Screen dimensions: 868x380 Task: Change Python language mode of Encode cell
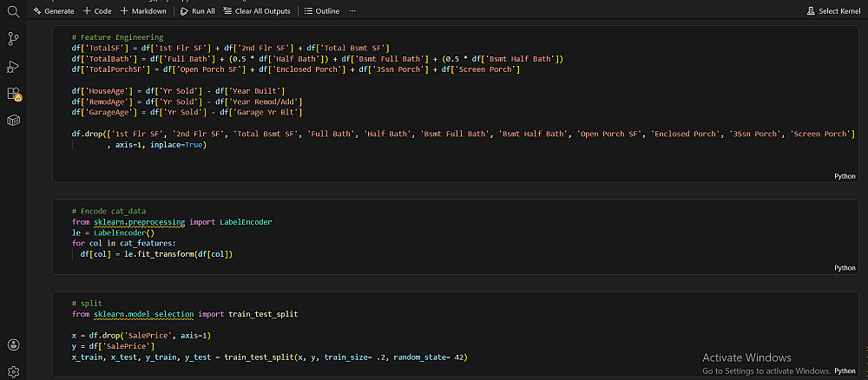845,268
